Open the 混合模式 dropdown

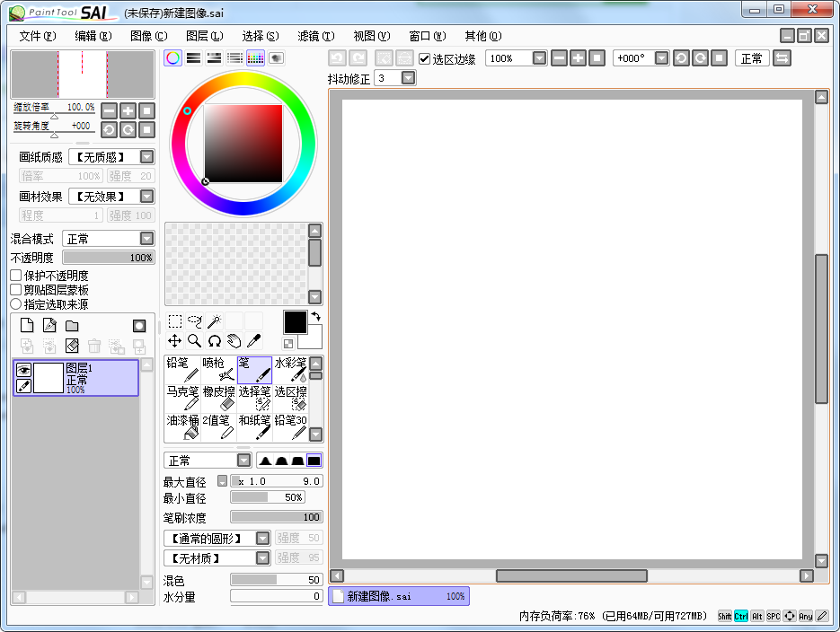point(146,238)
